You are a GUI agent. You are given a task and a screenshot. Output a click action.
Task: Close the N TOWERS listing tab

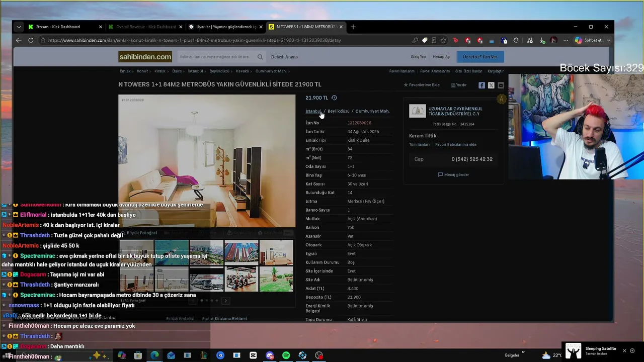342,27
